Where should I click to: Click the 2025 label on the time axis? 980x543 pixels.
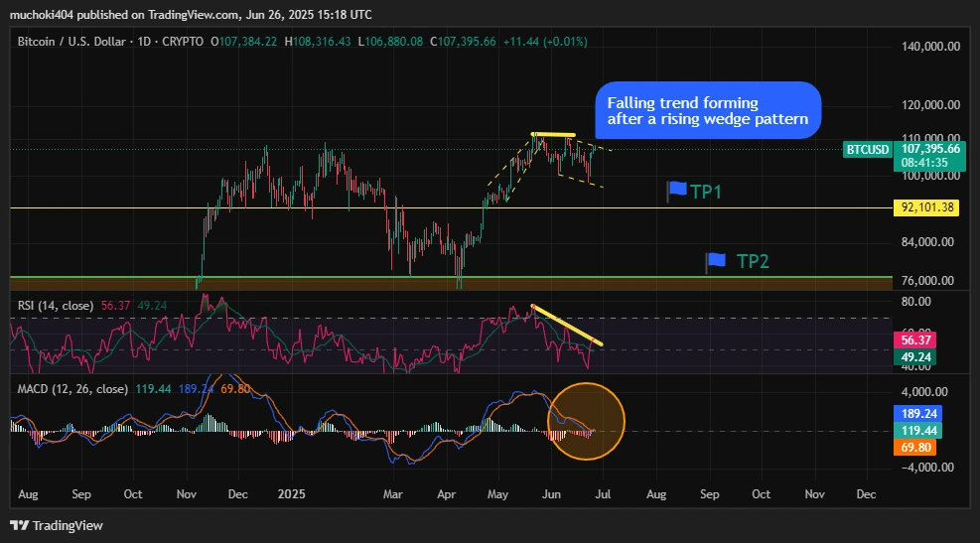point(292,493)
